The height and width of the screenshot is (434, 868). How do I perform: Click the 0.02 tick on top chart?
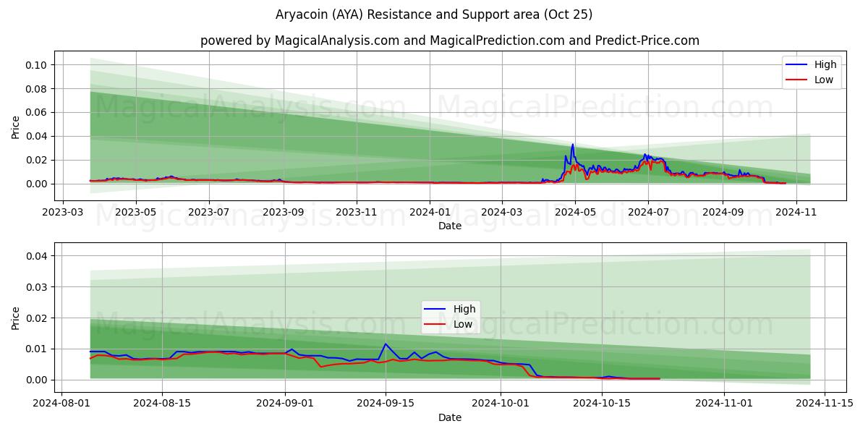coord(37,160)
